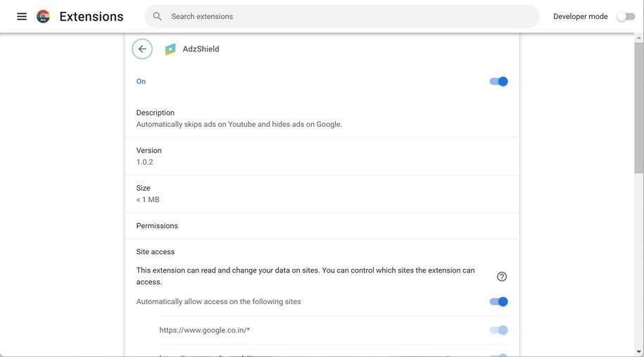
Task: Click the scrollbar up arrow
Action: pyautogui.click(x=638, y=37)
